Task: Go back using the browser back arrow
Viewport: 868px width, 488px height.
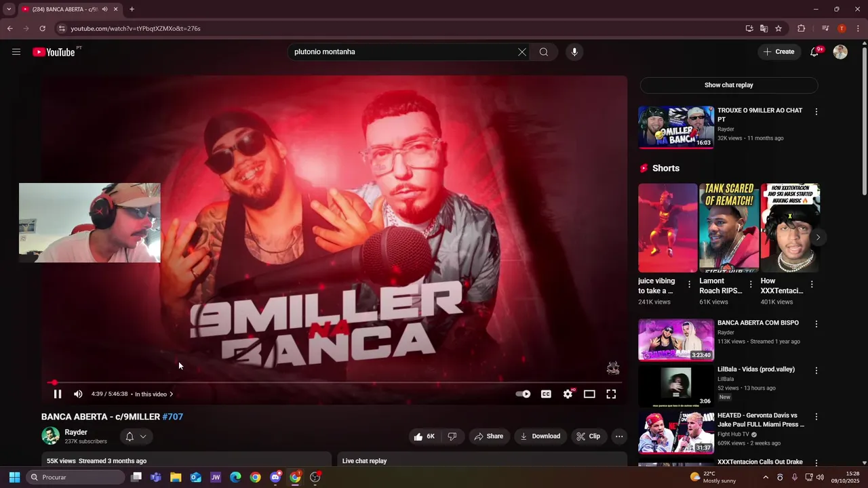Action: (9, 28)
